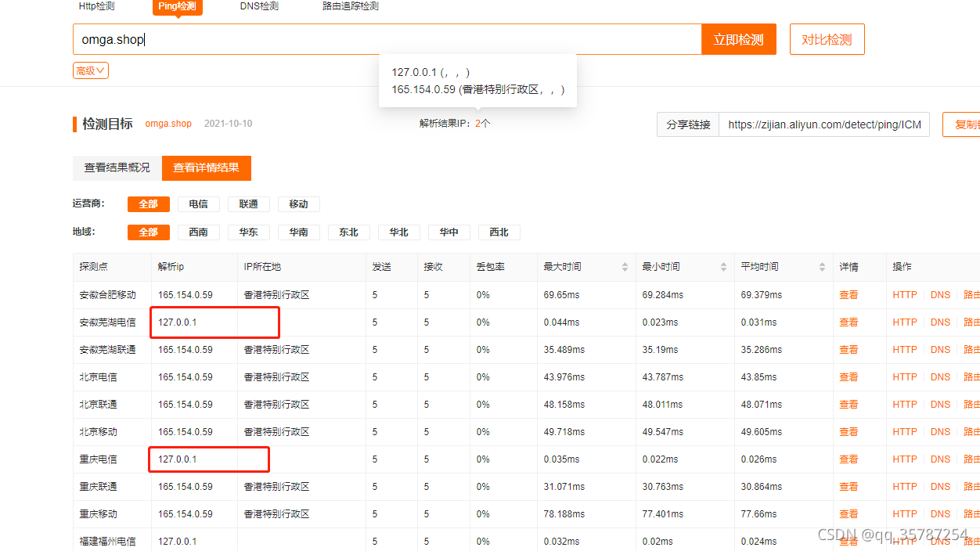Switch to Http检测 tab
This screenshot has height=551, width=980.
coord(96,6)
